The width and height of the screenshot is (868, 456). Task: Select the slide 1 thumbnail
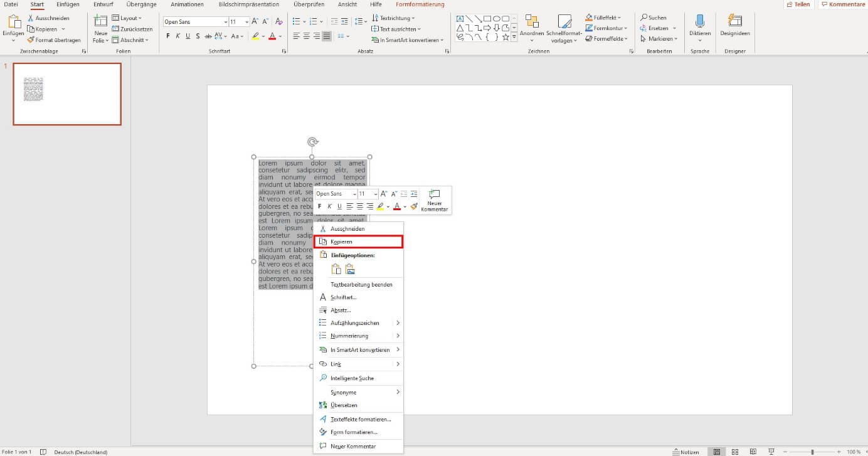(x=67, y=94)
